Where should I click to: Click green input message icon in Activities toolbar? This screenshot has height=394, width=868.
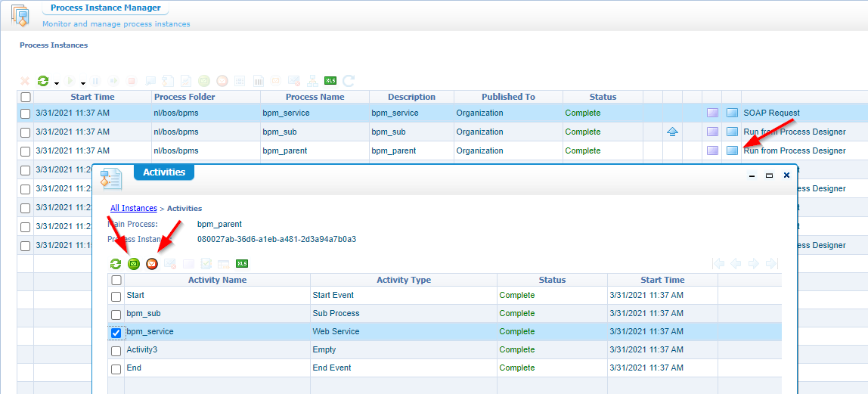pyautogui.click(x=134, y=264)
